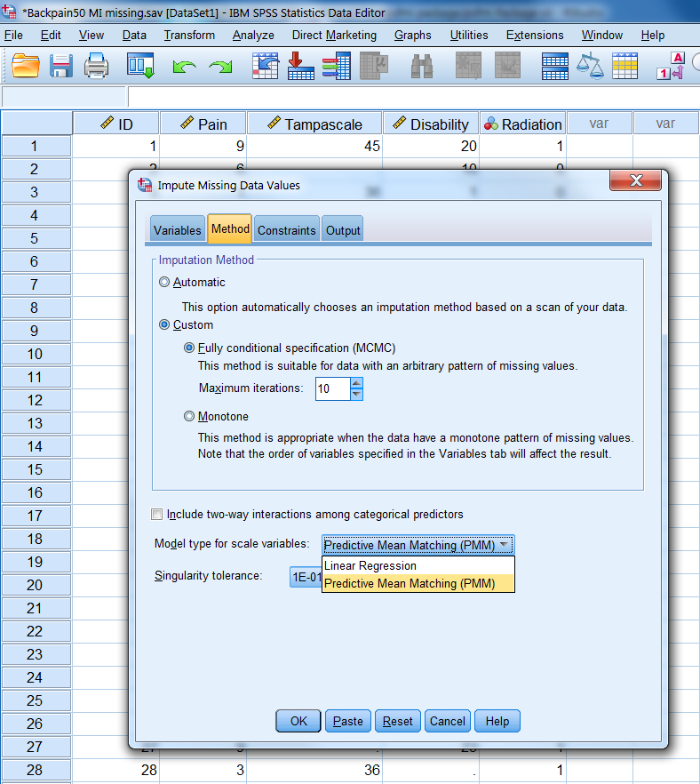Click the Undo green arrow icon
The height and width of the screenshot is (784, 700).
[x=184, y=66]
